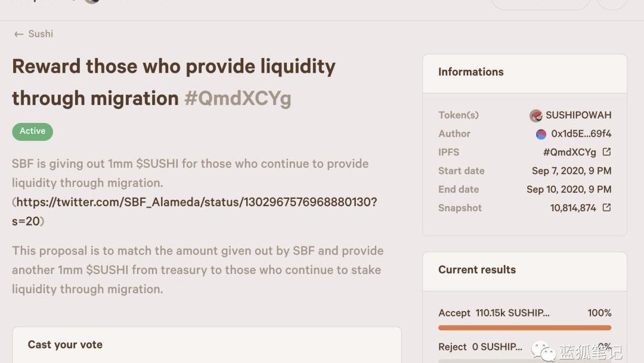Click the WeChat watermark logo
Viewport: 644px width, 363px height.
tap(543, 350)
